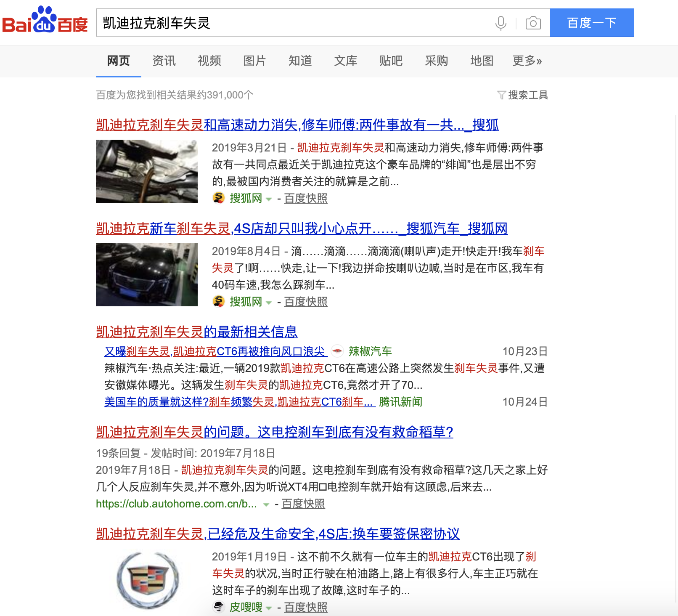Open image search camera icon
The width and height of the screenshot is (678, 616).
(533, 23)
